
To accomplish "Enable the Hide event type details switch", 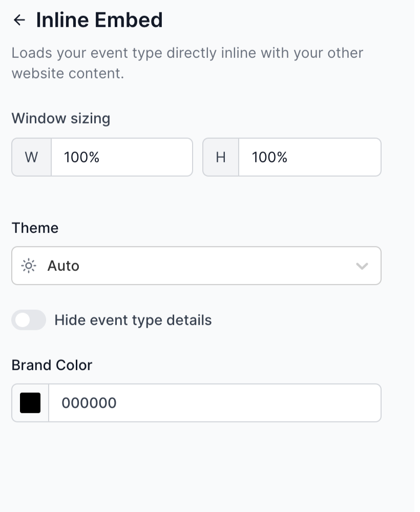I will 29,320.
